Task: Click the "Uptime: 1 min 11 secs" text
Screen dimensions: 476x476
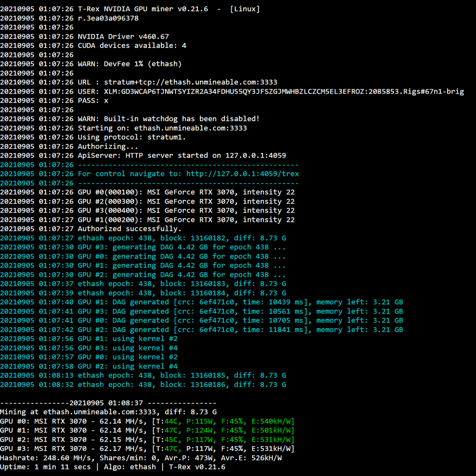Action: pos(45,467)
